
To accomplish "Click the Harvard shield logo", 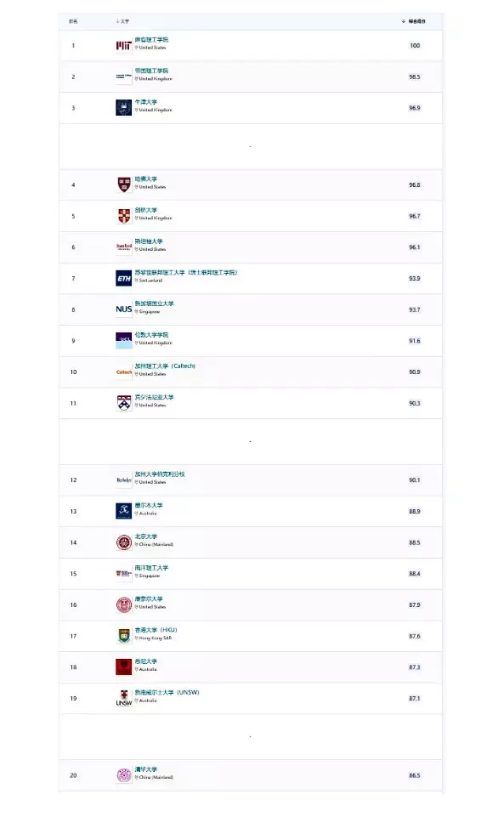I will 123,184.
